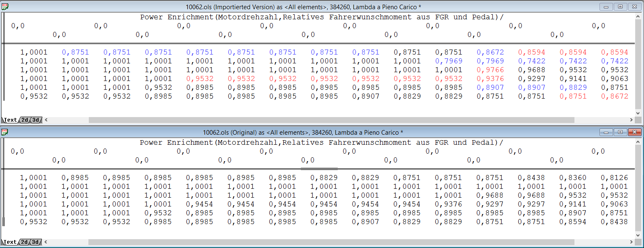Minimize the Importierted Version map window

[607, 6]
